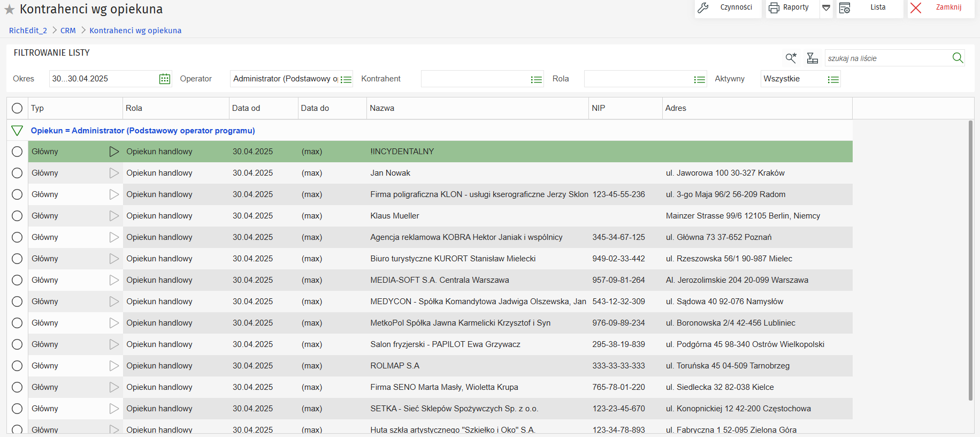Viewport: 980px width, 437px height.
Task: Open the Aktywny Wszystkie dropdown list
Action: click(833, 79)
